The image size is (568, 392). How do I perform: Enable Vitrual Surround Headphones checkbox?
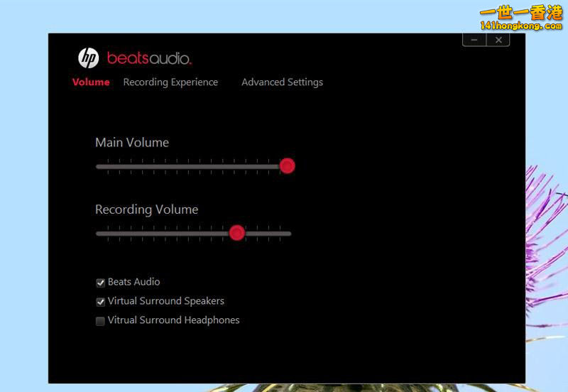tap(101, 321)
